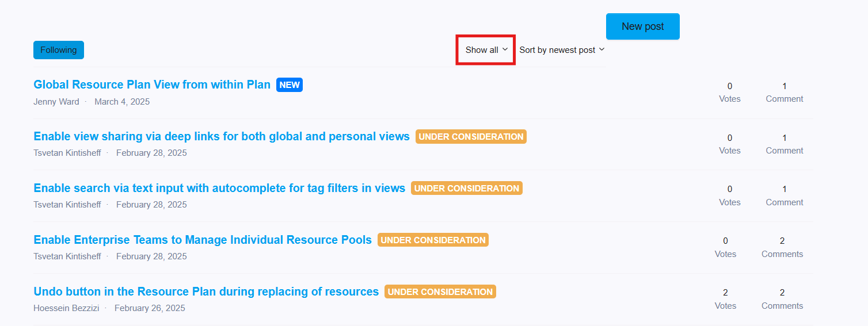This screenshot has height=326, width=868.
Task: Click UNDER CONSIDERATION badge on view sharing post
Action: pyautogui.click(x=471, y=137)
